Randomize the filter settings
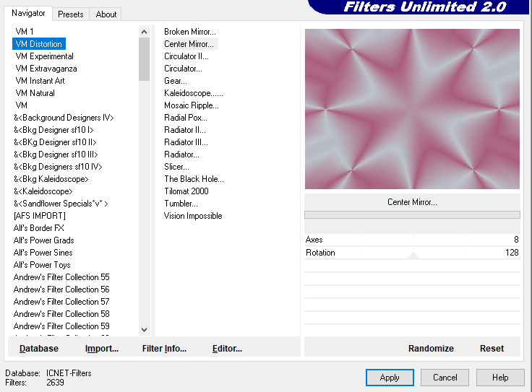Screen dimensions: 532x392 [431, 348]
